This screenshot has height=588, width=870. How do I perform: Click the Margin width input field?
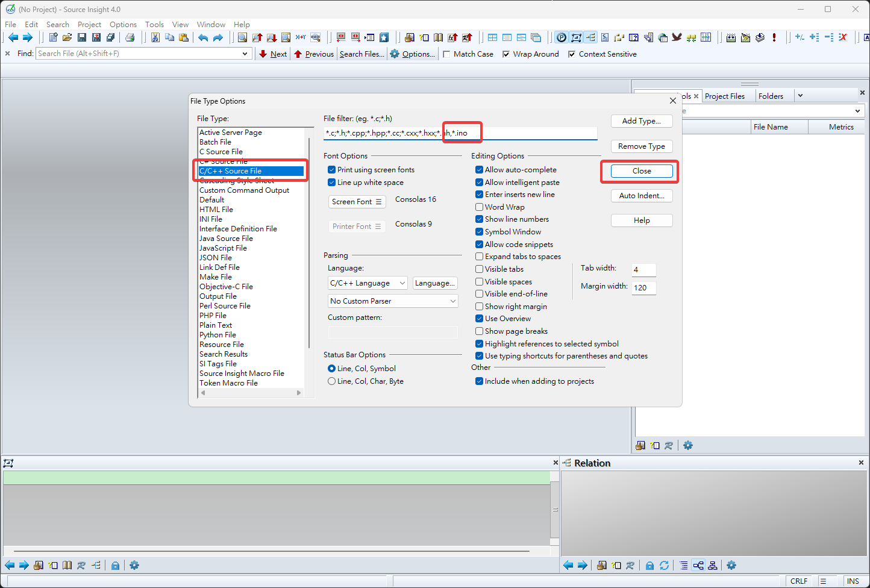coord(643,288)
